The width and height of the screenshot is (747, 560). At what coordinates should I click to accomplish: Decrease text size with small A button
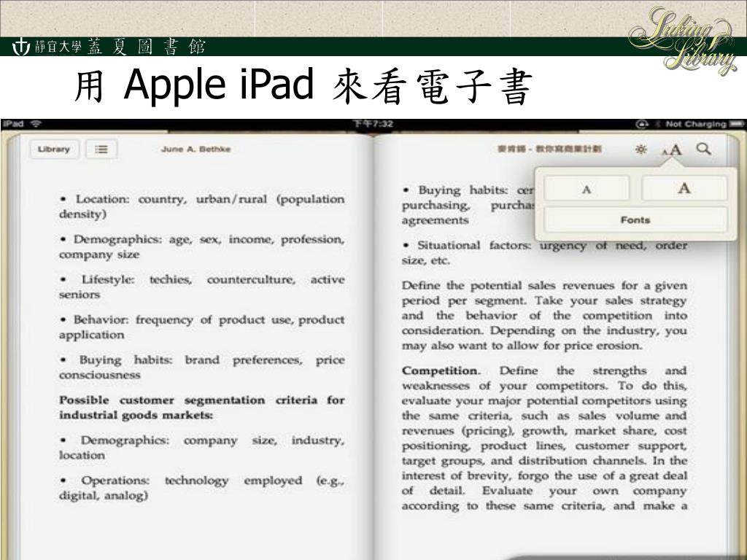pyautogui.click(x=587, y=189)
